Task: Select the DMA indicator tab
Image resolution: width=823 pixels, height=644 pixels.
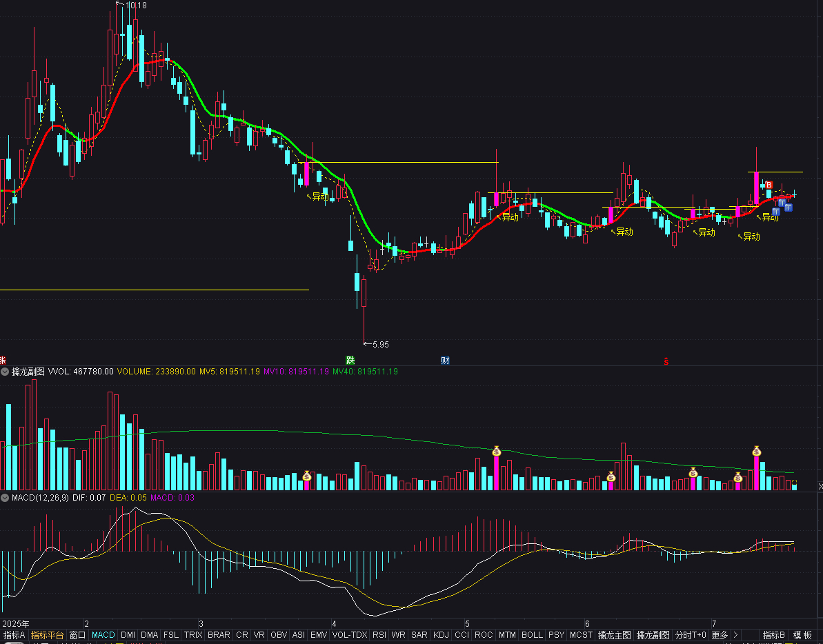Action: tap(150, 634)
